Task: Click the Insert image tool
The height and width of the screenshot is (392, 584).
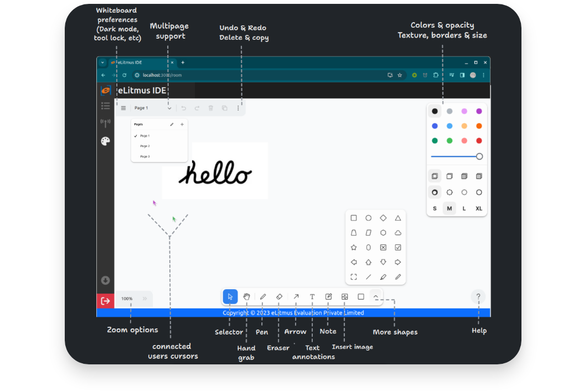Action: [x=345, y=297]
